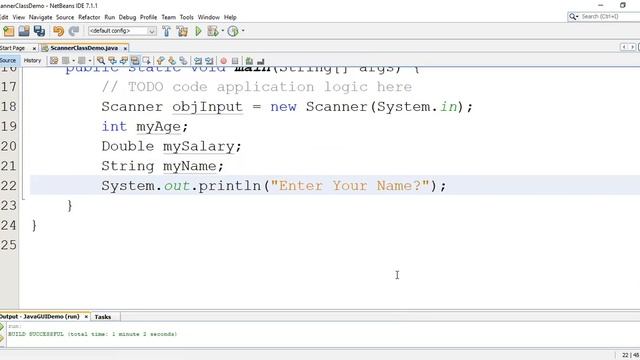The image size is (640, 360).
Task: Click the Previous Bookmark icon
Action: click(x=160, y=61)
